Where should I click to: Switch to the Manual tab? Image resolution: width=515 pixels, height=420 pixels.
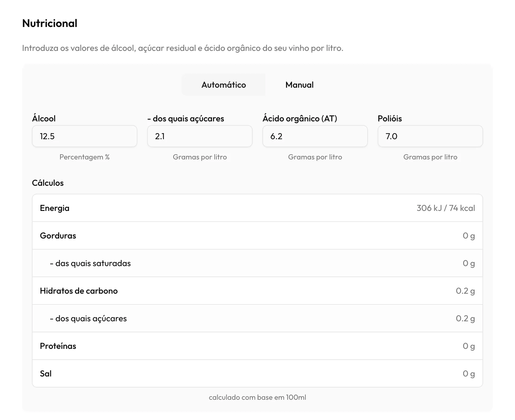(x=299, y=85)
